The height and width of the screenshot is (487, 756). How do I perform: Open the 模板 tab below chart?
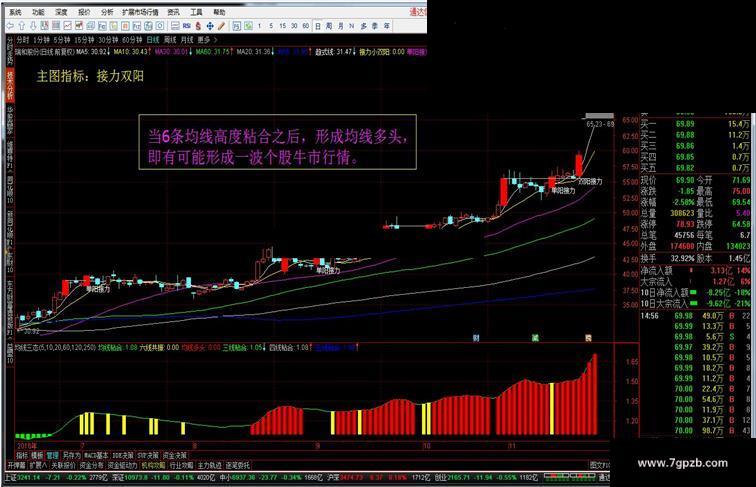pyautogui.click(x=37, y=456)
